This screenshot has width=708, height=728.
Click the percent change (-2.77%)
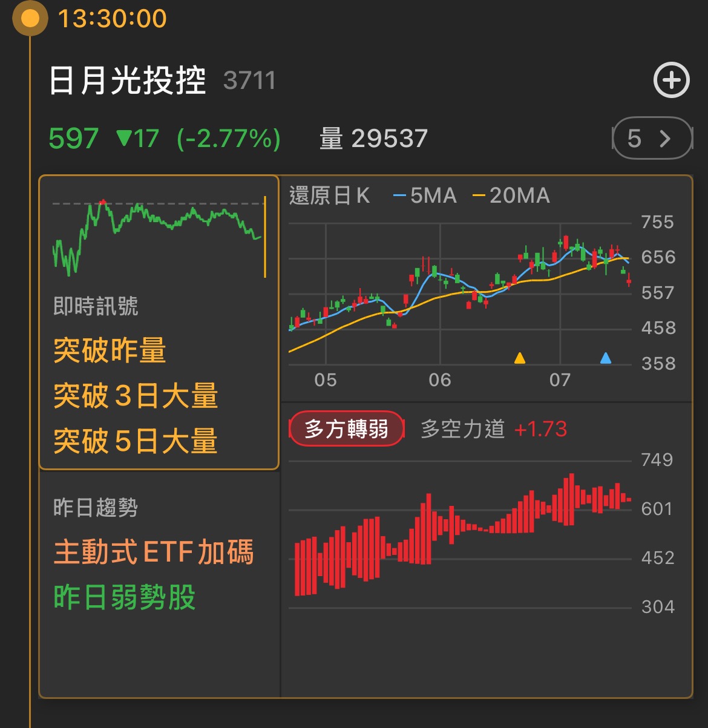pos(229,139)
